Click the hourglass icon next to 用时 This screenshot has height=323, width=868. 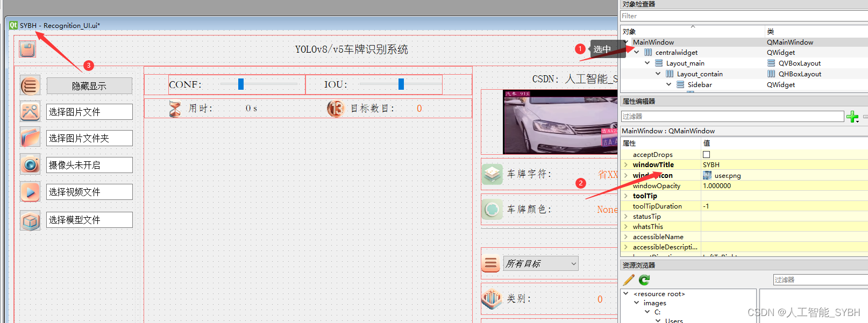pyautogui.click(x=175, y=109)
